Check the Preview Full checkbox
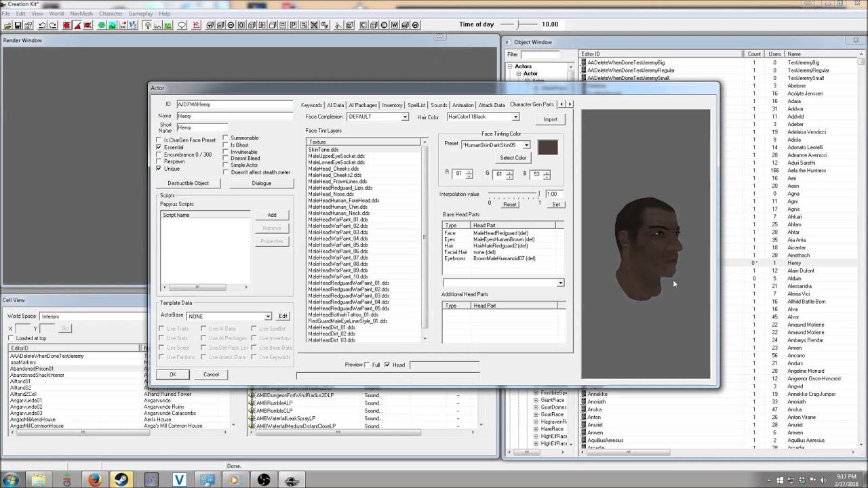This screenshot has height=488, width=868. click(367, 365)
